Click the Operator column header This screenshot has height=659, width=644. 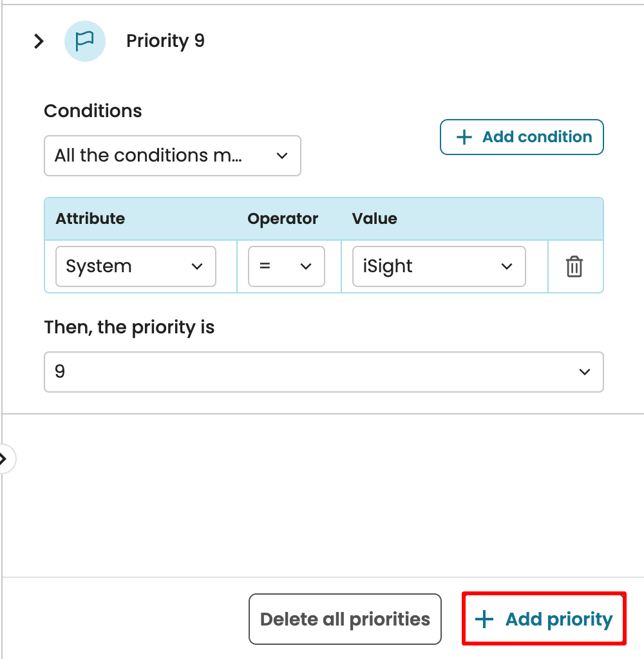point(283,219)
